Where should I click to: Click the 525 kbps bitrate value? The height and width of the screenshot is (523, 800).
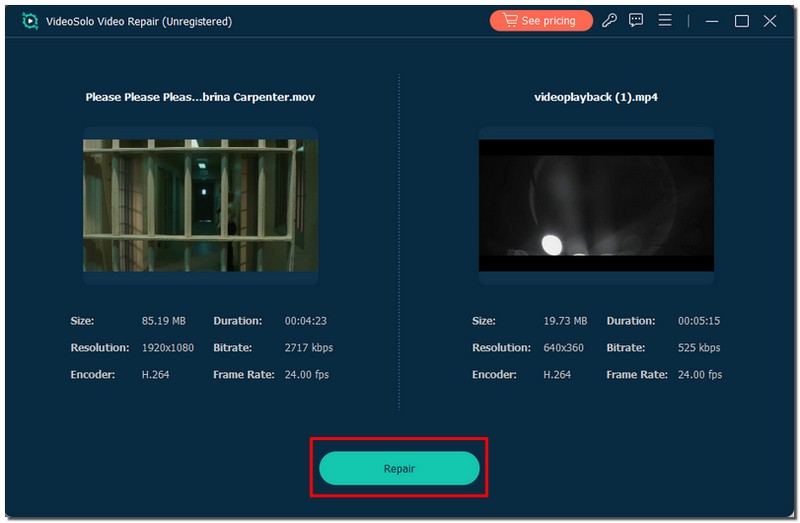699,348
